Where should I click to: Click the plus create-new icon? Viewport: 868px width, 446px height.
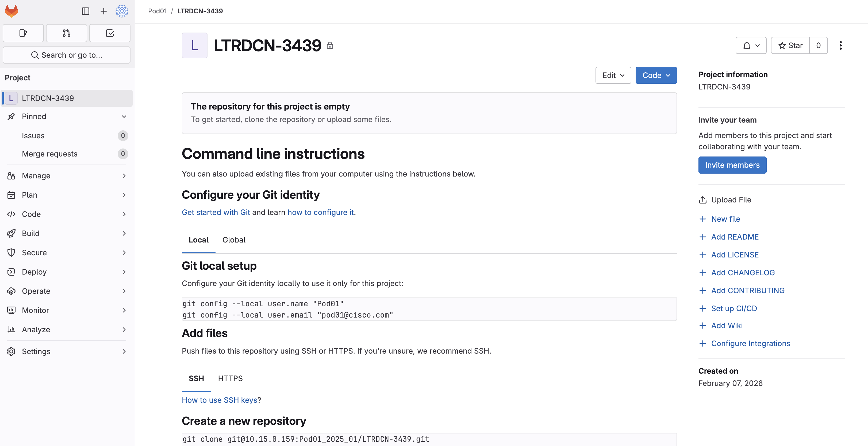coord(103,11)
